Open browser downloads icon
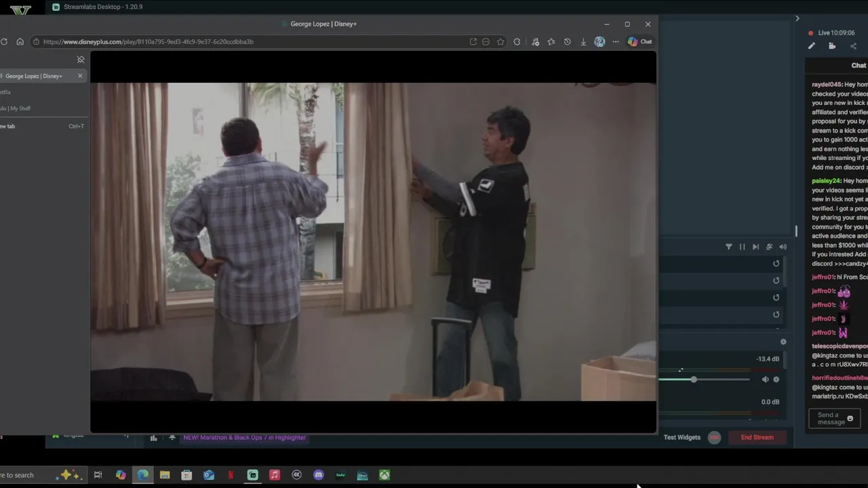868x488 pixels. (583, 41)
